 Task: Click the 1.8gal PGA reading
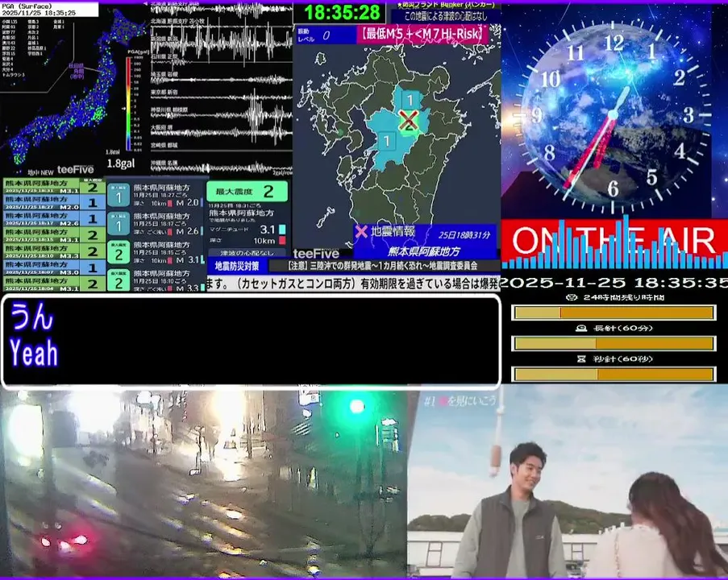point(121,164)
